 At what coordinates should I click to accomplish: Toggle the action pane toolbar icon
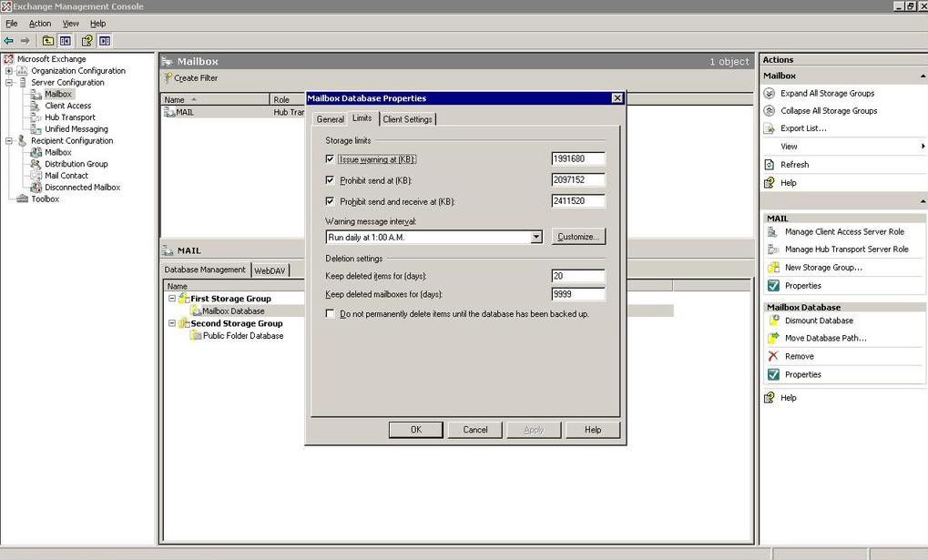pyautogui.click(x=105, y=41)
